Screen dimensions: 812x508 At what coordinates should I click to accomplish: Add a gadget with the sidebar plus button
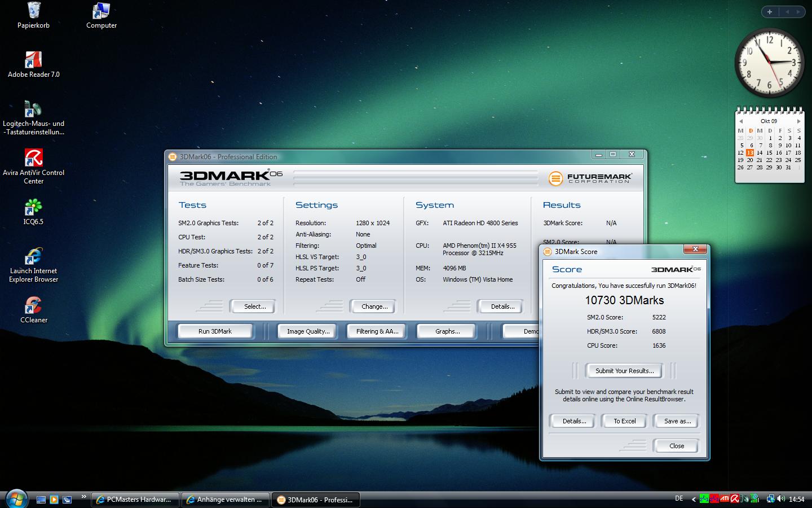pyautogui.click(x=770, y=11)
